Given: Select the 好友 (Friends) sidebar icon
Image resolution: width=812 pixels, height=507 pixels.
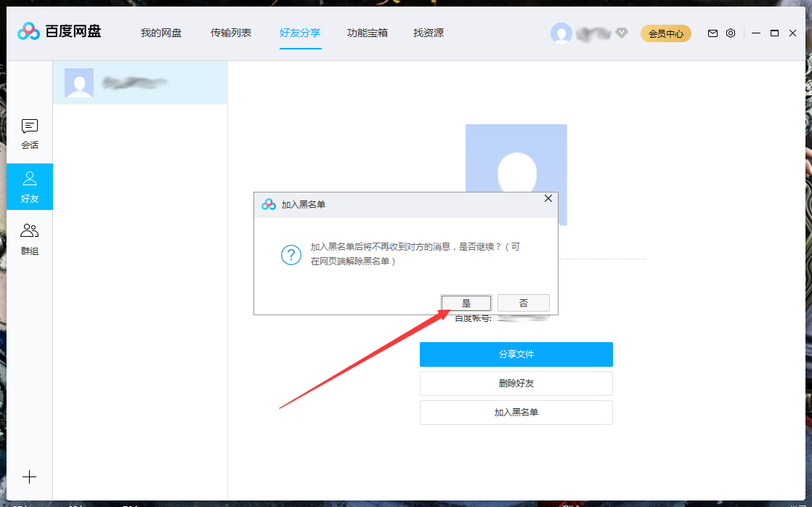Looking at the screenshot, I should [x=29, y=187].
